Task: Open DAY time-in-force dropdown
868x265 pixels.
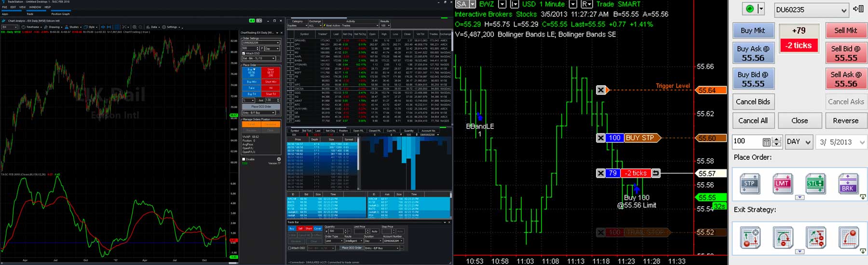Action: point(799,142)
